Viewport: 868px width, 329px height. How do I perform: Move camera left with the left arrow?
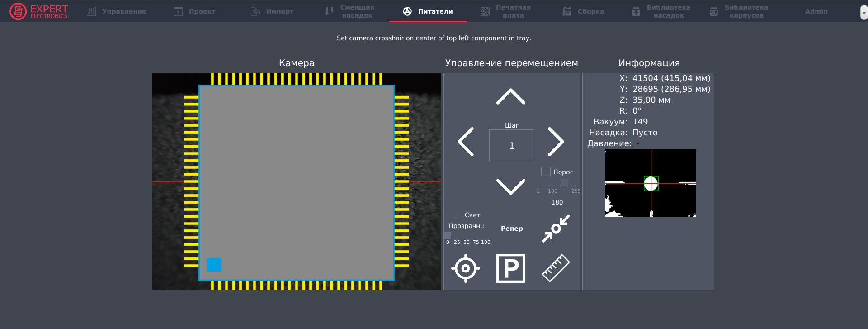pyautogui.click(x=466, y=142)
